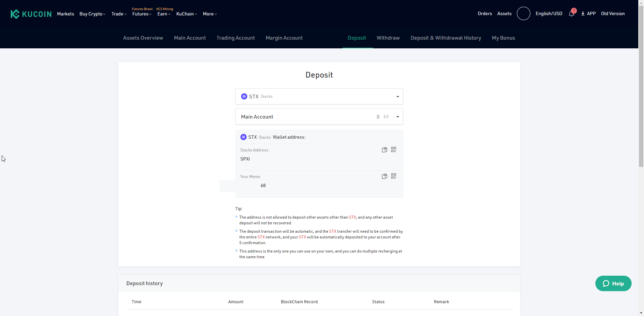
Task: Expand the More menu
Action: (210, 14)
